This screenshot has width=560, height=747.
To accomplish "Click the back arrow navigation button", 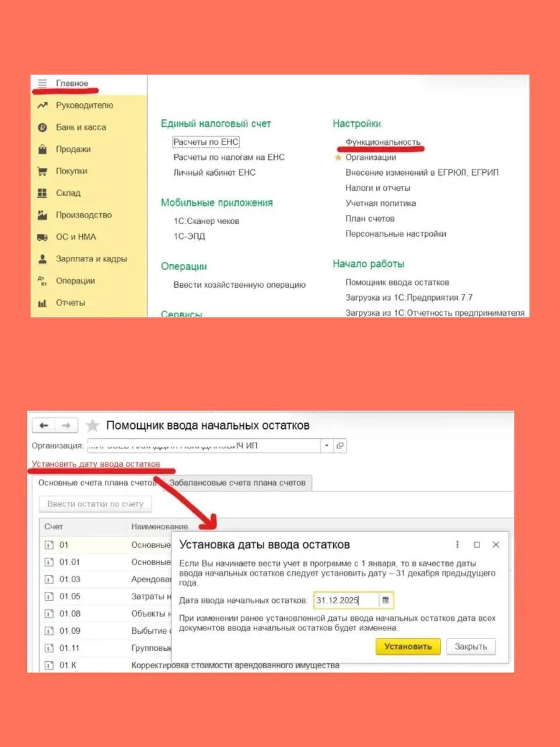I will 44,425.
